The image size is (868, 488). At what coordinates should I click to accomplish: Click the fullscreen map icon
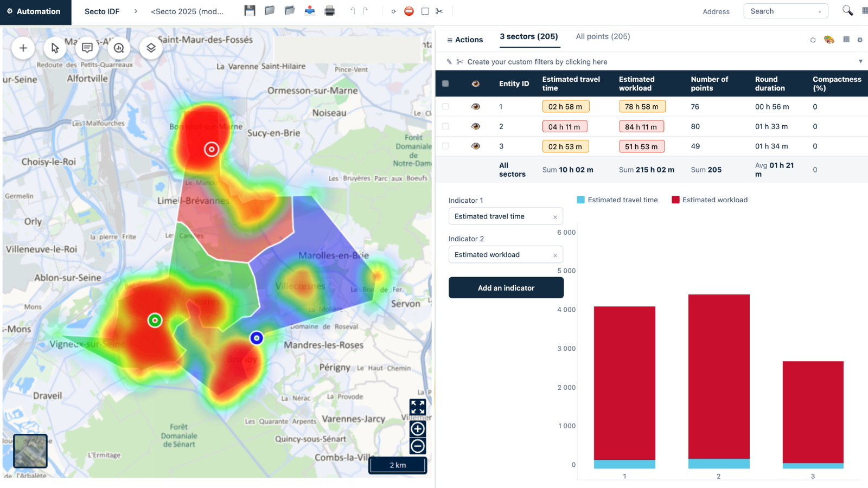tap(418, 407)
